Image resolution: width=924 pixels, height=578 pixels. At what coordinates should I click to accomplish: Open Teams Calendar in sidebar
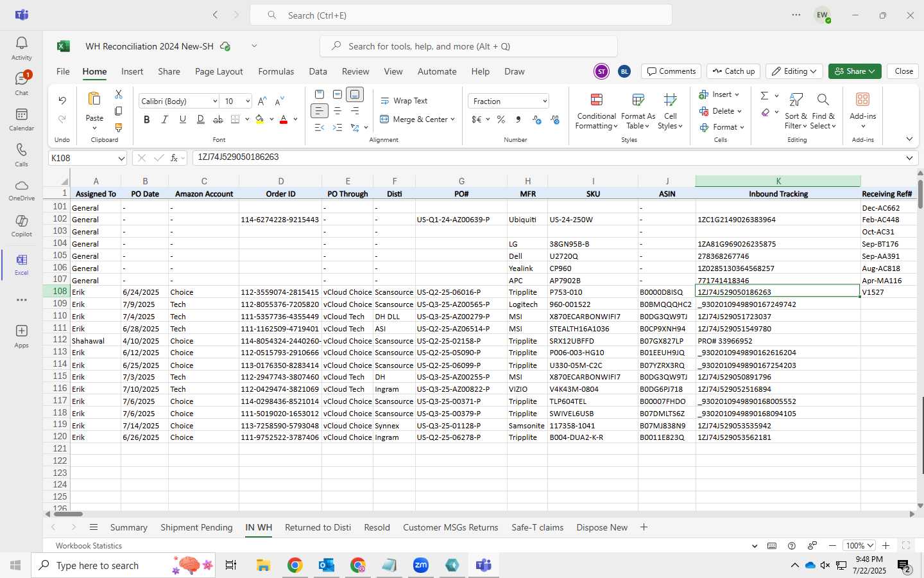[x=21, y=119]
